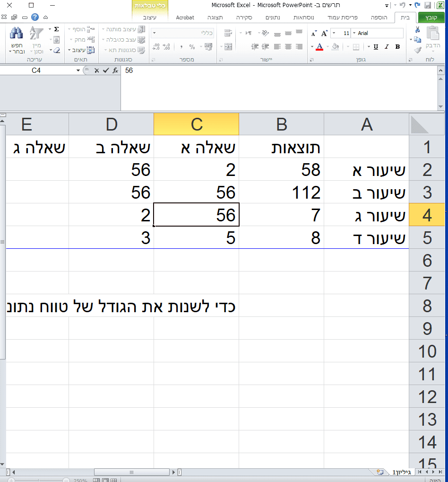
Task: Cancel the formula bar entry with X
Action: tap(97, 70)
